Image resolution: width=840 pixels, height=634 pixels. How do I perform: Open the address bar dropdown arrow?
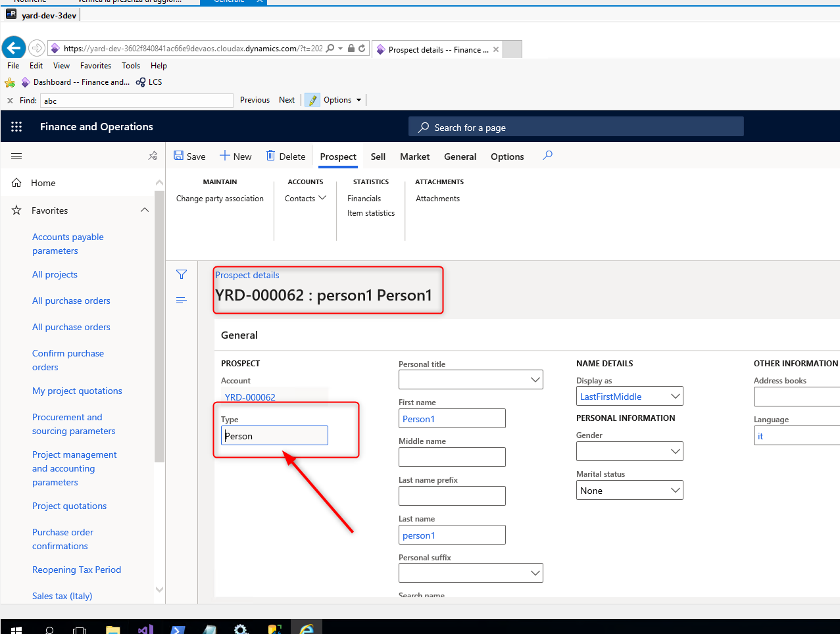click(340, 48)
